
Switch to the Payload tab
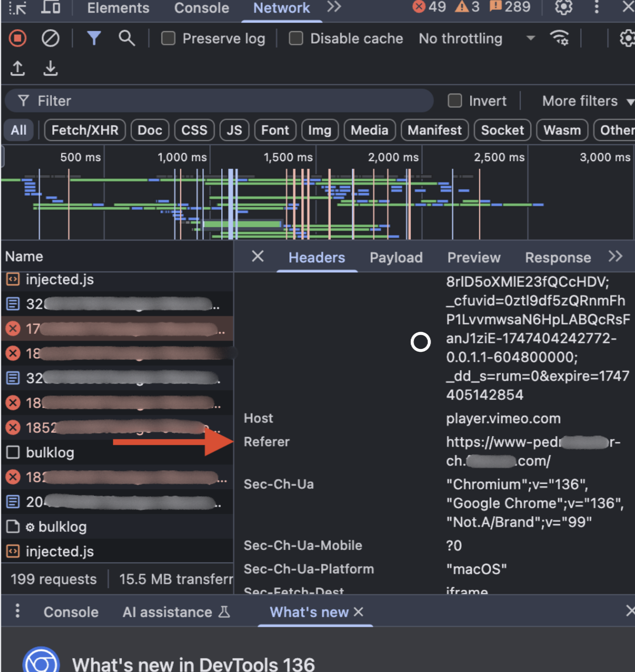click(396, 257)
